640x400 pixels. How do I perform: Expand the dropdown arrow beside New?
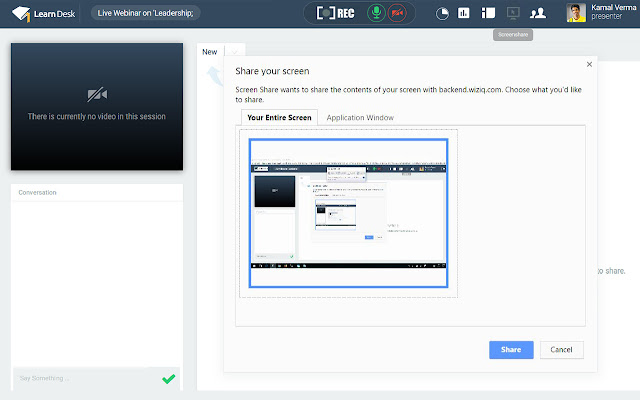pyautogui.click(x=235, y=52)
